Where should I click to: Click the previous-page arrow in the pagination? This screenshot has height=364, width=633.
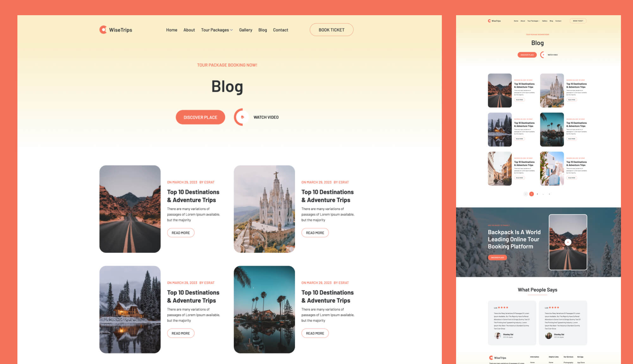coord(525,194)
